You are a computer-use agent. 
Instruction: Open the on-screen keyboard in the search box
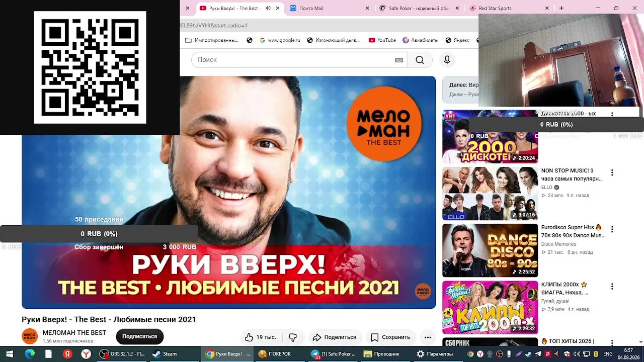coord(399,60)
